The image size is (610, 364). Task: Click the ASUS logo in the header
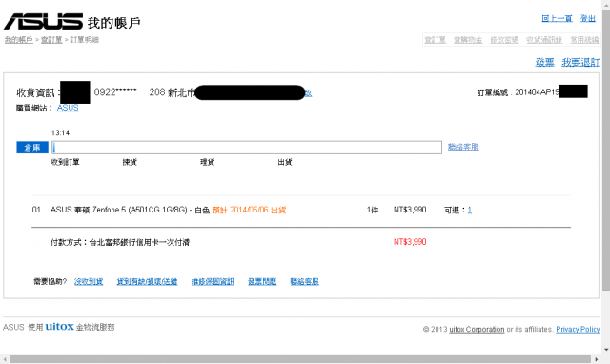click(43, 21)
